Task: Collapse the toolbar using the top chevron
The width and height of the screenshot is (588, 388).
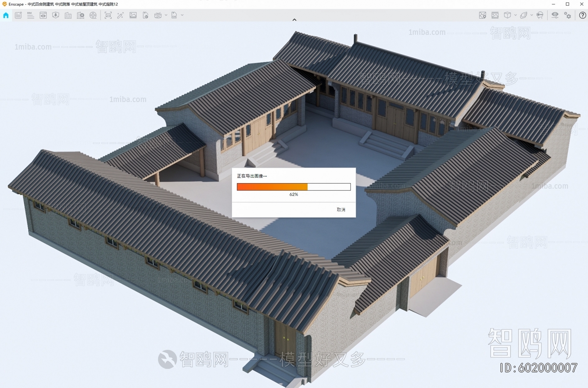Action: click(294, 20)
